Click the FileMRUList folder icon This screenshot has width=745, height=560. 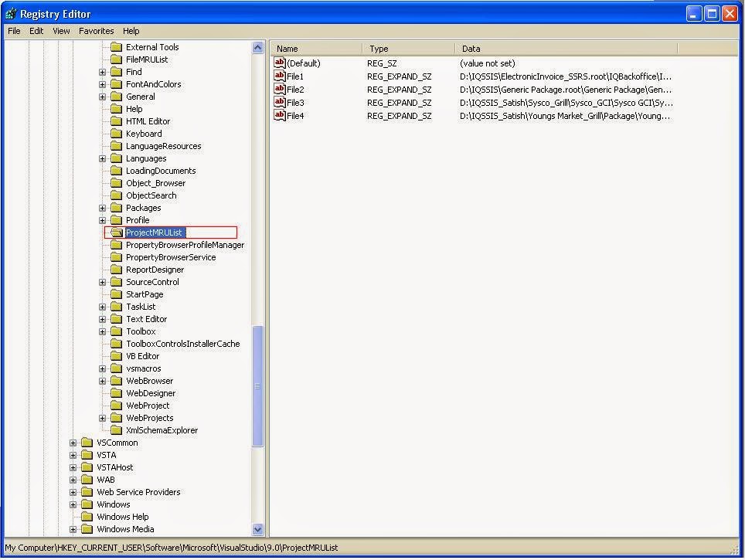pos(117,59)
